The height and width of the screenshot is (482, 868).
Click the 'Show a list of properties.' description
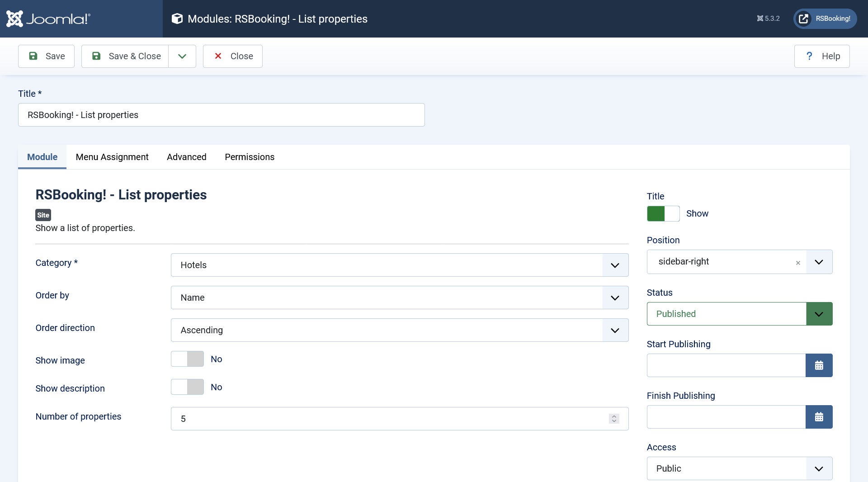pos(85,228)
